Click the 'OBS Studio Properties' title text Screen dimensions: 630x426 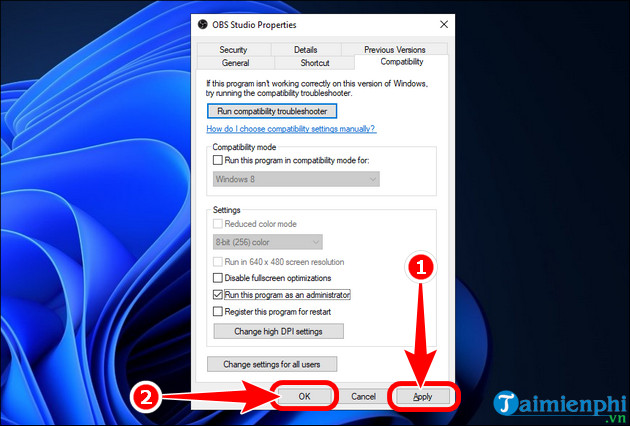254,25
